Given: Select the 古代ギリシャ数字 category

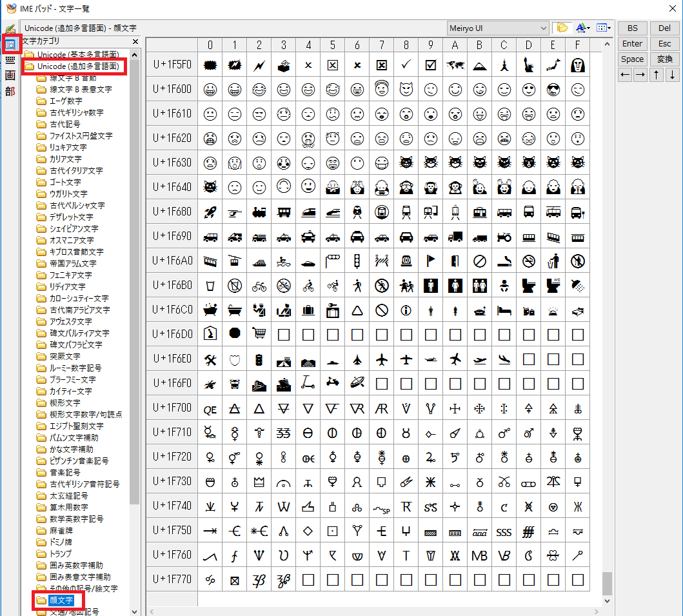Looking at the screenshot, I should 70,112.
